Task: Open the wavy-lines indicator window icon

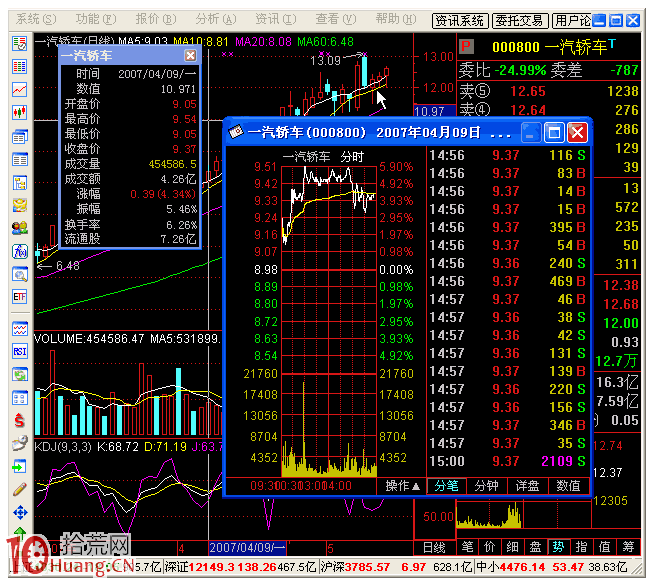Action: pos(20,329)
